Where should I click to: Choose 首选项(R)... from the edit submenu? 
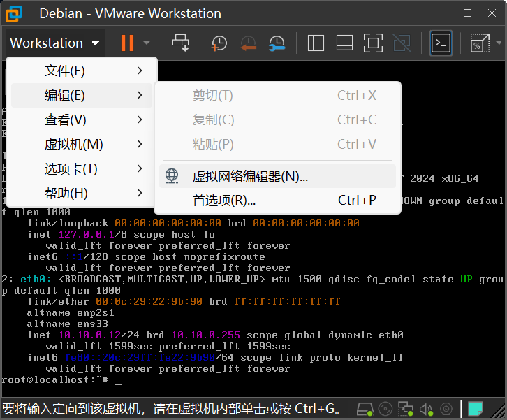point(223,201)
